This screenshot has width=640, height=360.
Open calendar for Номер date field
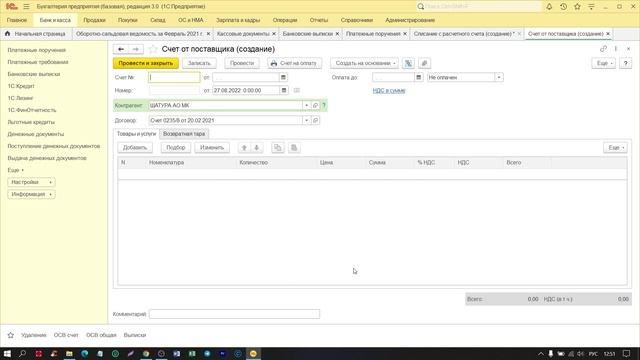tap(284, 90)
